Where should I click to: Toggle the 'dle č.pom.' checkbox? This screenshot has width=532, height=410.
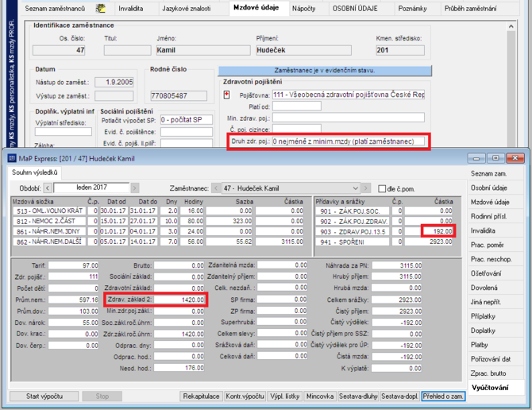382,188
